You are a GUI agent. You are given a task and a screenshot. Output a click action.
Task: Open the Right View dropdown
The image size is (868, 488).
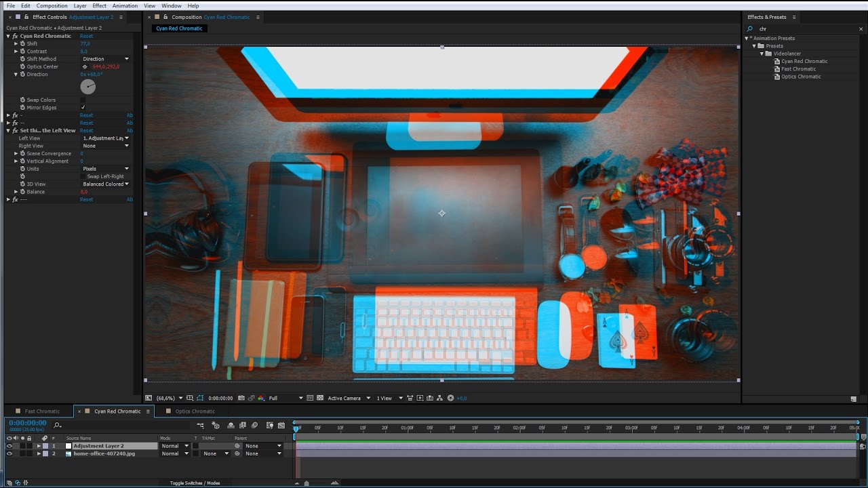tap(105, 146)
